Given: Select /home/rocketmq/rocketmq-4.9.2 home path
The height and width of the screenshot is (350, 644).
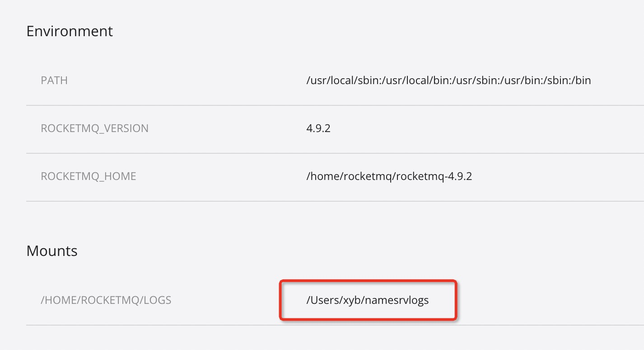Looking at the screenshot, I should [x=390, y=176].
